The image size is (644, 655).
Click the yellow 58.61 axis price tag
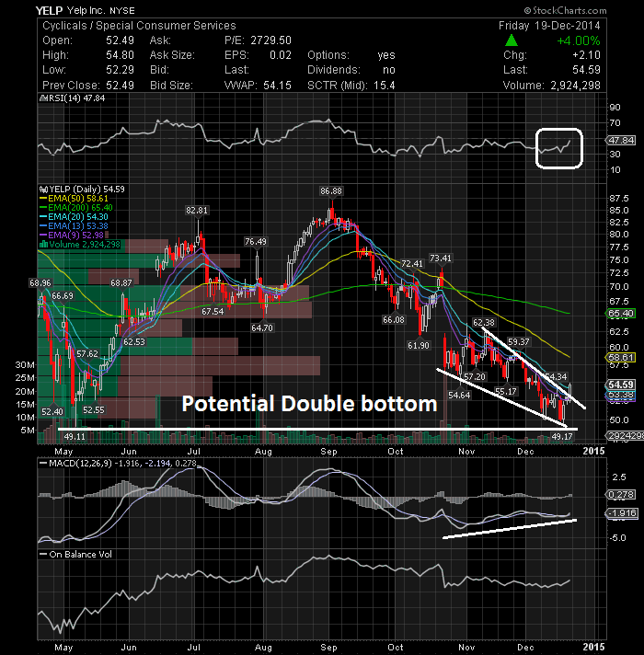[621, 357]
